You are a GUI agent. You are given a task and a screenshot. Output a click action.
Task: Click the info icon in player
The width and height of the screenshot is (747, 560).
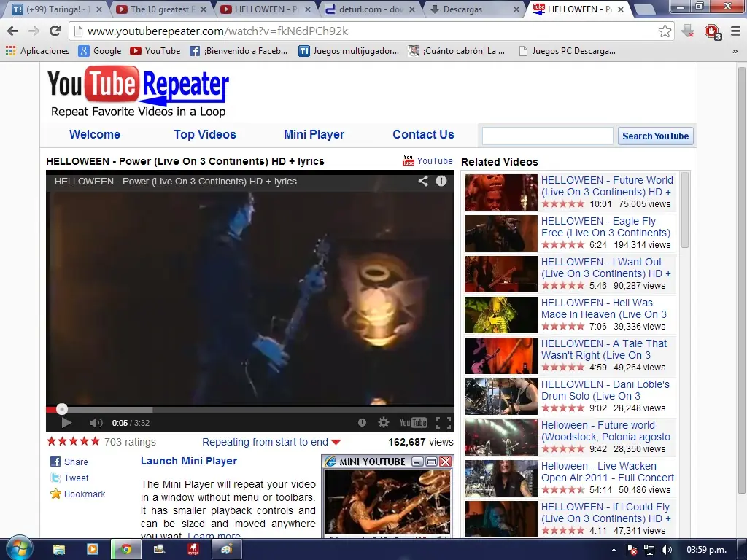441,181
